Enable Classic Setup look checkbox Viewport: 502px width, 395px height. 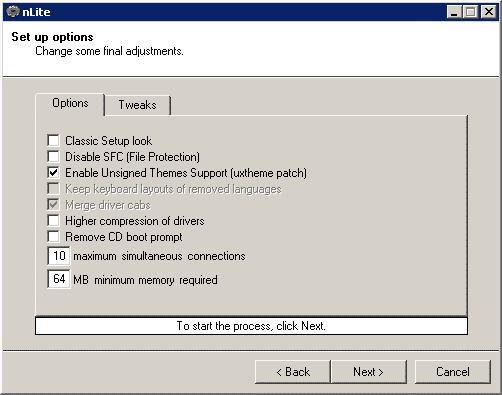pyautogui.click(x=53, y=141)
